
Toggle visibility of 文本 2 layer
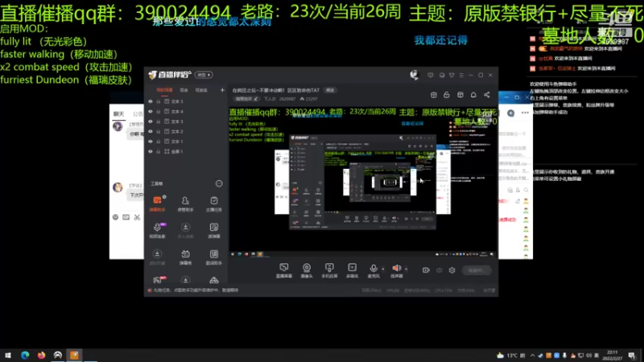pos(151,131)
